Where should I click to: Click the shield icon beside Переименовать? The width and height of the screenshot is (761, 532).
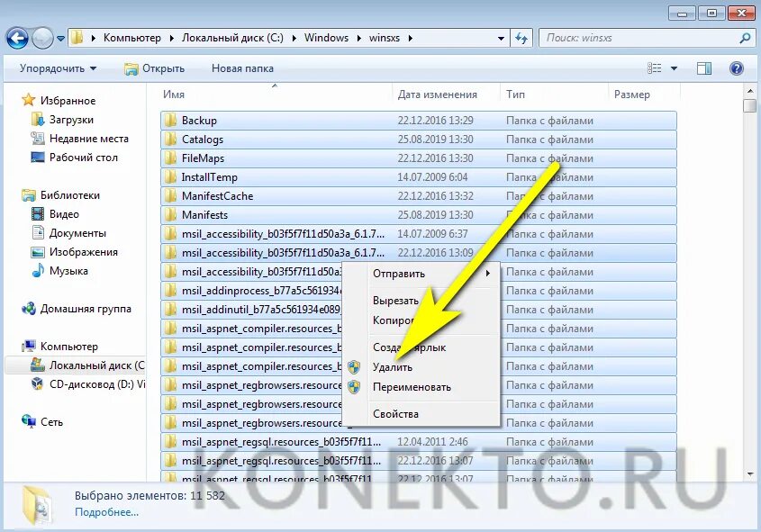pos(354,386)
